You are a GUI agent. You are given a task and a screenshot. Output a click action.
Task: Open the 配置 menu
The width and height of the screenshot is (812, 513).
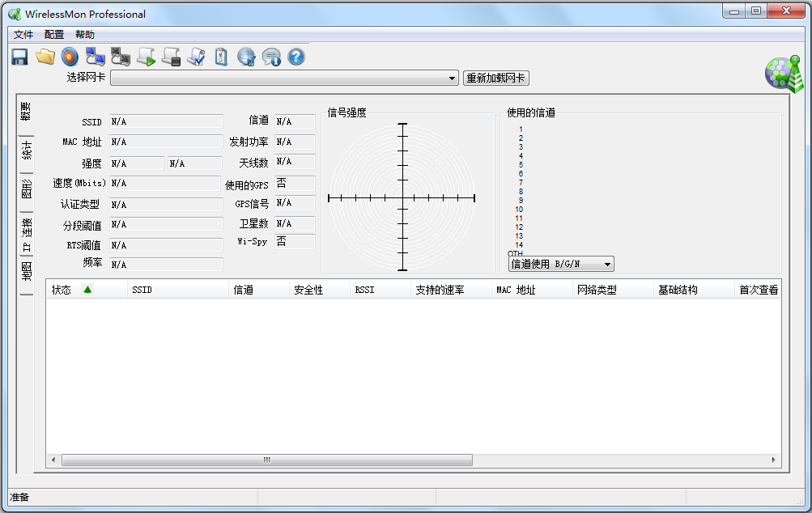(x=53, y=34)
